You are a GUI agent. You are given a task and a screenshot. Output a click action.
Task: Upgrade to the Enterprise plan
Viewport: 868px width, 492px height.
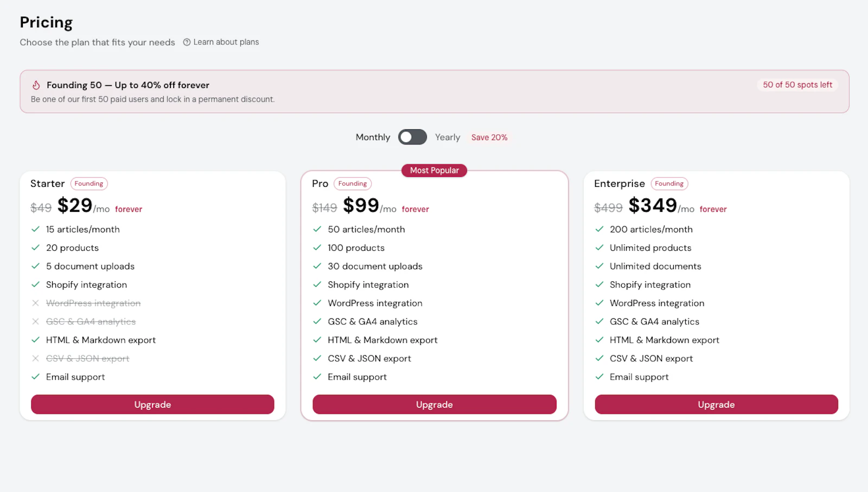pos(716,405)
